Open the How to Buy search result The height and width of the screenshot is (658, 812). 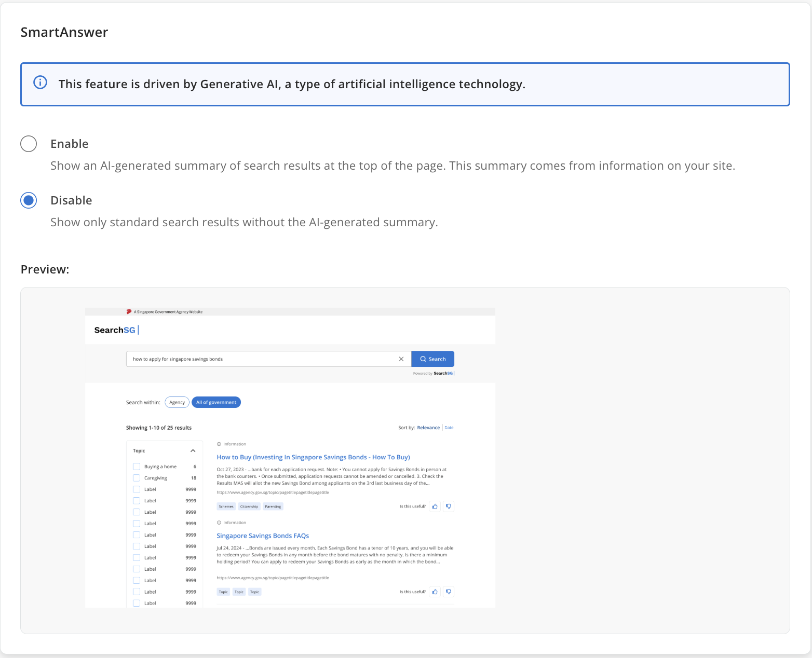[313, 457]
